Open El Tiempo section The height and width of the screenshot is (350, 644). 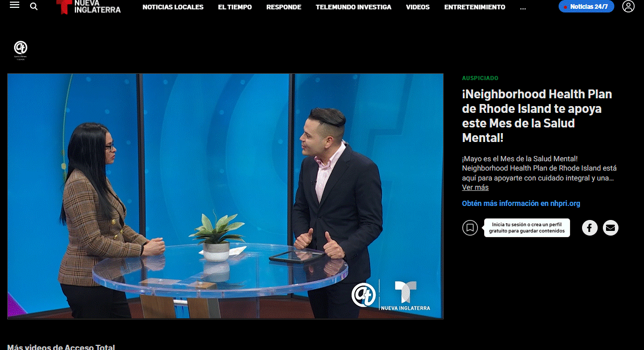(235, 7)
